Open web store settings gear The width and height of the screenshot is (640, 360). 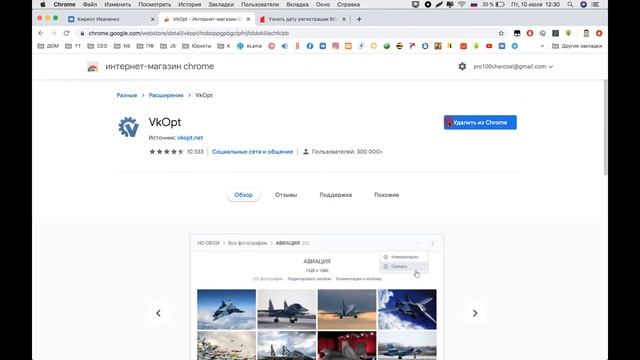(462, 66)
